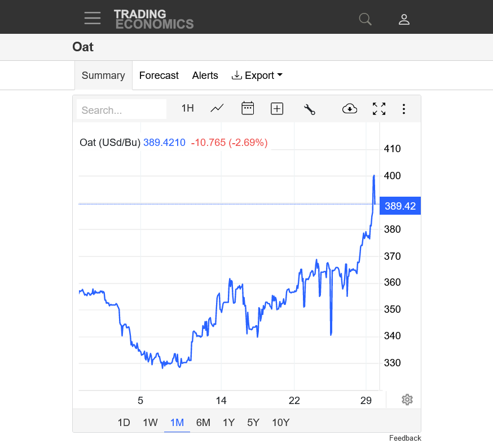Open the three-dot chart options menu
493x448 pixels.
(x=404, y=109)
